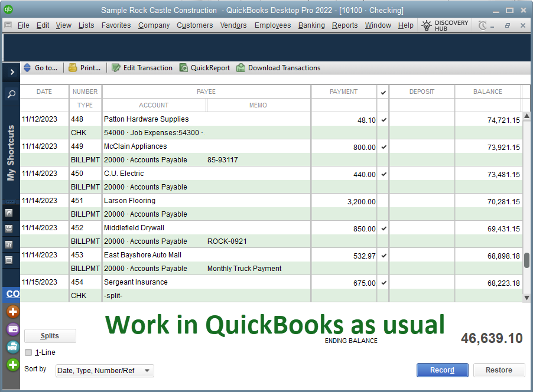The height and width of the screenshot is (392, 533).
Task: Enable the 1-Line checkbox
Action: tap(28, 352)
